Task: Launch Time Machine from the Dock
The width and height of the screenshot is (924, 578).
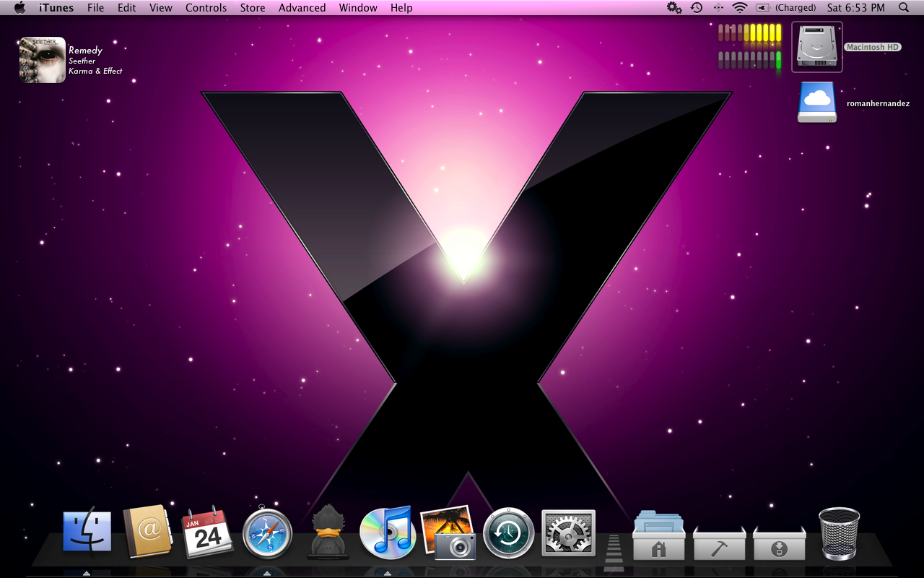Action: pos(509,533)
